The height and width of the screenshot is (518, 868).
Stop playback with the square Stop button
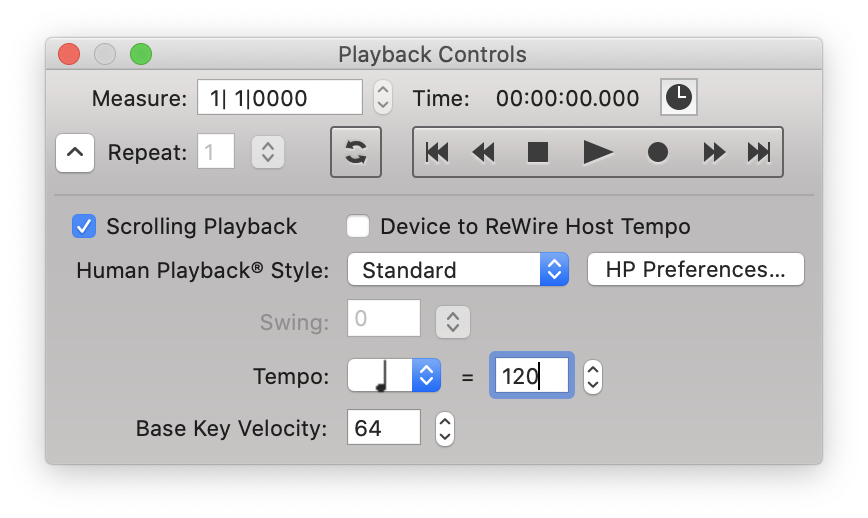pyautogui.click(x=538, y=152)
